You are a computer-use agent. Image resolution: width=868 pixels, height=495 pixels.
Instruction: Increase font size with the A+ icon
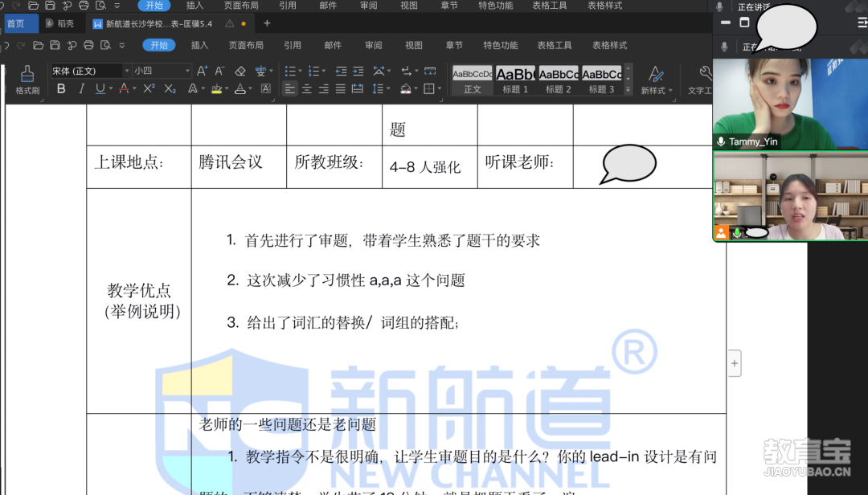[202, 71]
